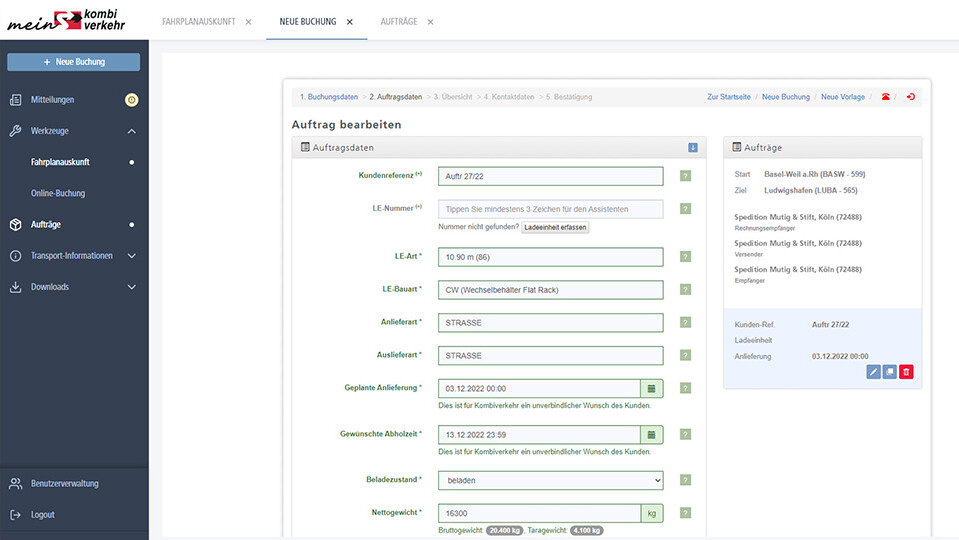Viewport: 959px width, 540px height.
Task: Switch to the Fahrplanauskunft tab
Action: pos(199,21)
